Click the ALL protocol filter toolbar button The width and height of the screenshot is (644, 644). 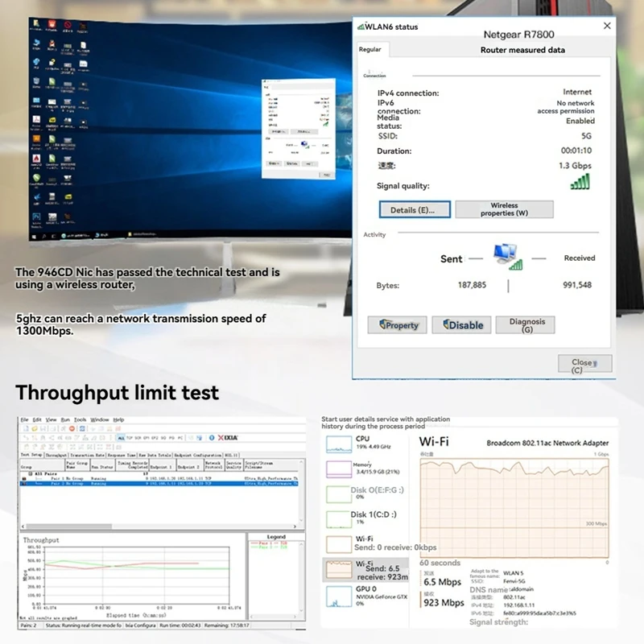pos(121,437)
